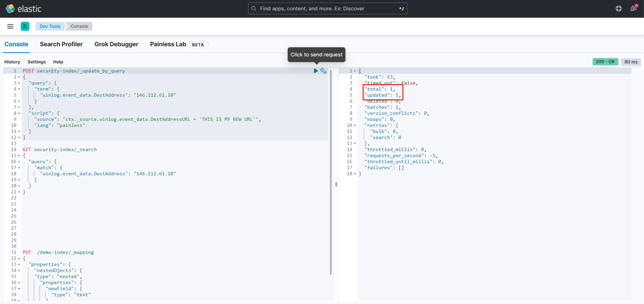Switch to the Search Profiler tab
This screenshot has width=644, height=304.
(61, 44)
